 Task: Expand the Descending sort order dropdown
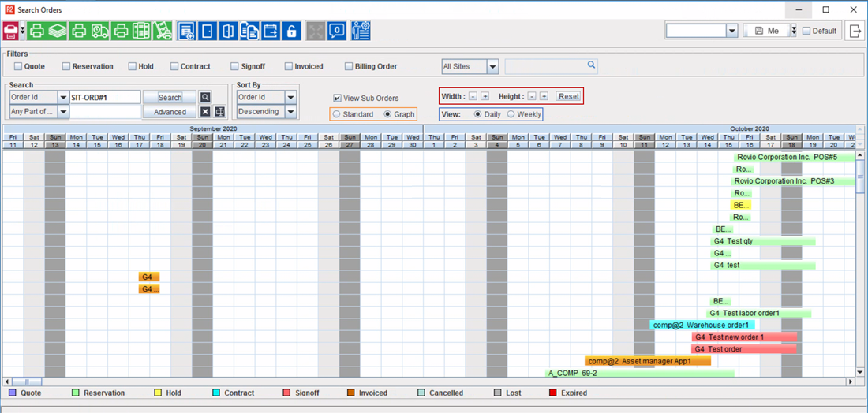(x=290, y=112)
